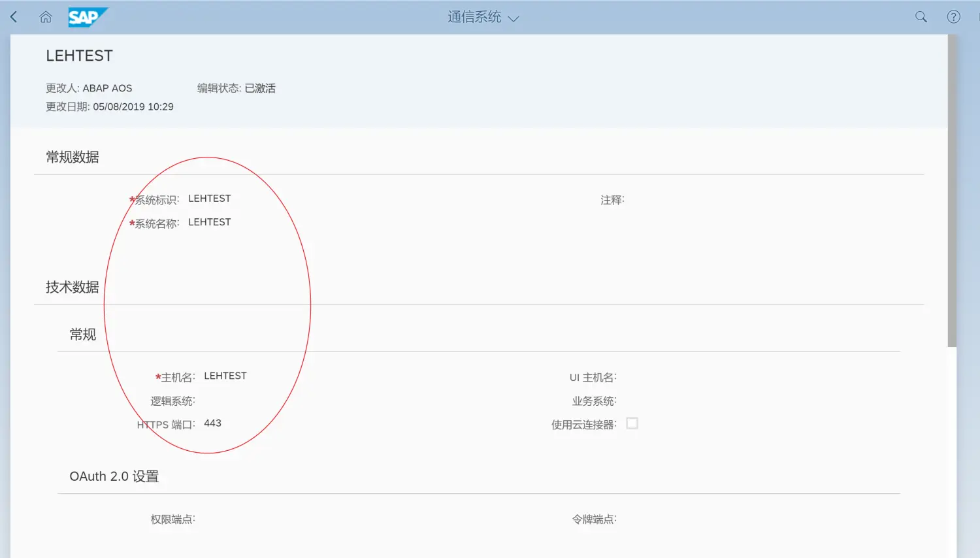Click the HTTPS 端口 field showing 443

click(222, 423)
